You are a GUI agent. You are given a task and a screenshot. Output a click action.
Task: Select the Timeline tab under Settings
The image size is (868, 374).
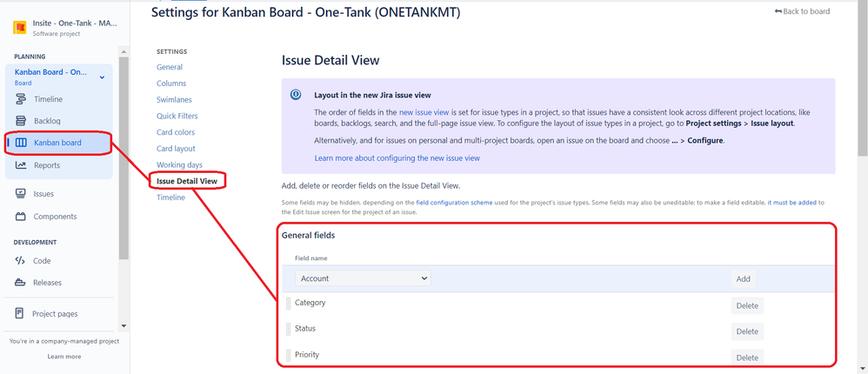point(170,197)
